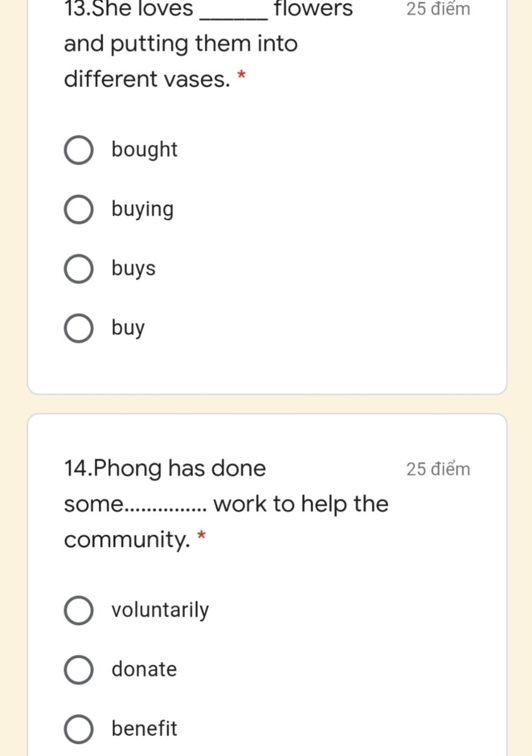This screenshot has width=532, height=756.
Task: Mark the "buy" radio circle
Action: (x=79, y=328)
